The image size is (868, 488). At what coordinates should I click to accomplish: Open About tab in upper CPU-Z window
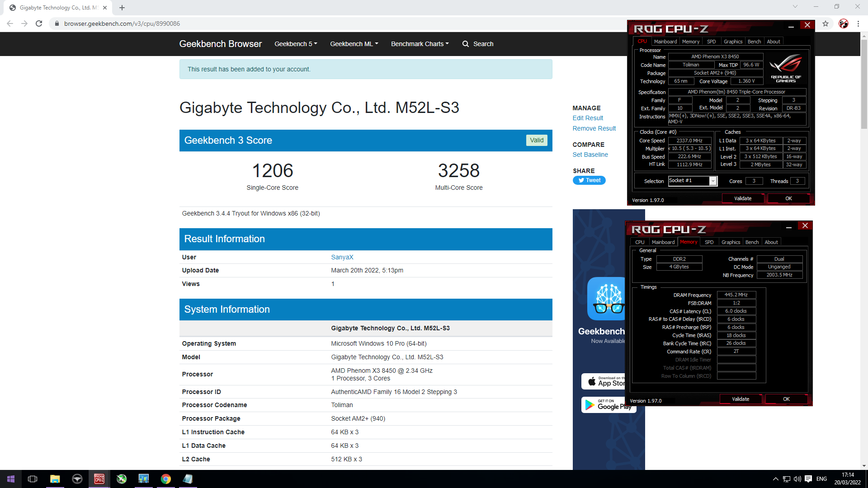pos(774,42)
